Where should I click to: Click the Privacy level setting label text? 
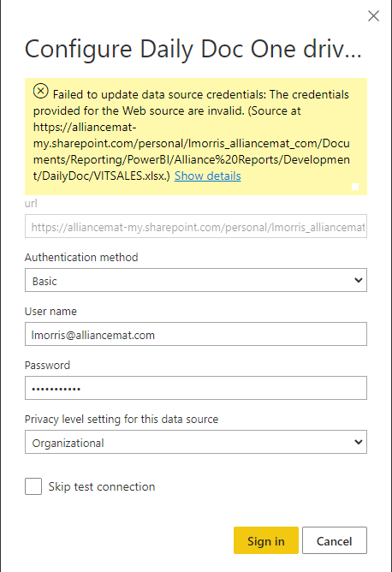(122, 419)
